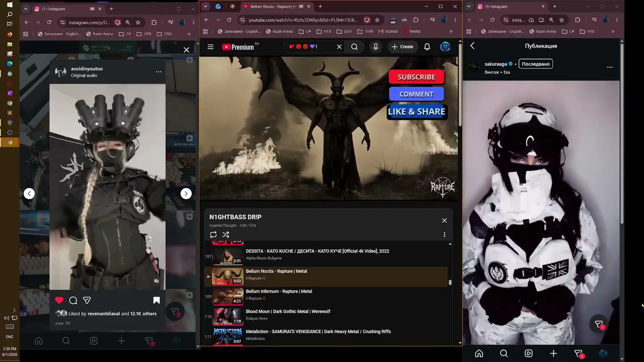Like the avoidinyoutoo post with the red heart
The height and width of the screenshot is (362, 644).
(59, 300)
